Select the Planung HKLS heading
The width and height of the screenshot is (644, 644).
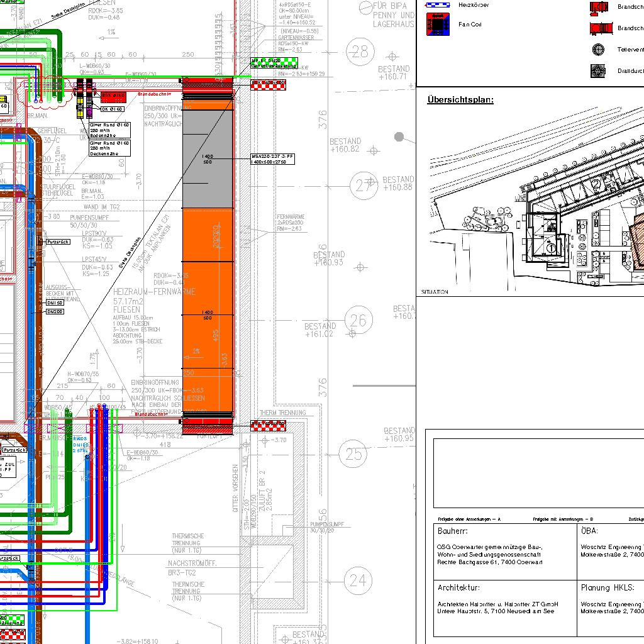(x=607, y=588)
